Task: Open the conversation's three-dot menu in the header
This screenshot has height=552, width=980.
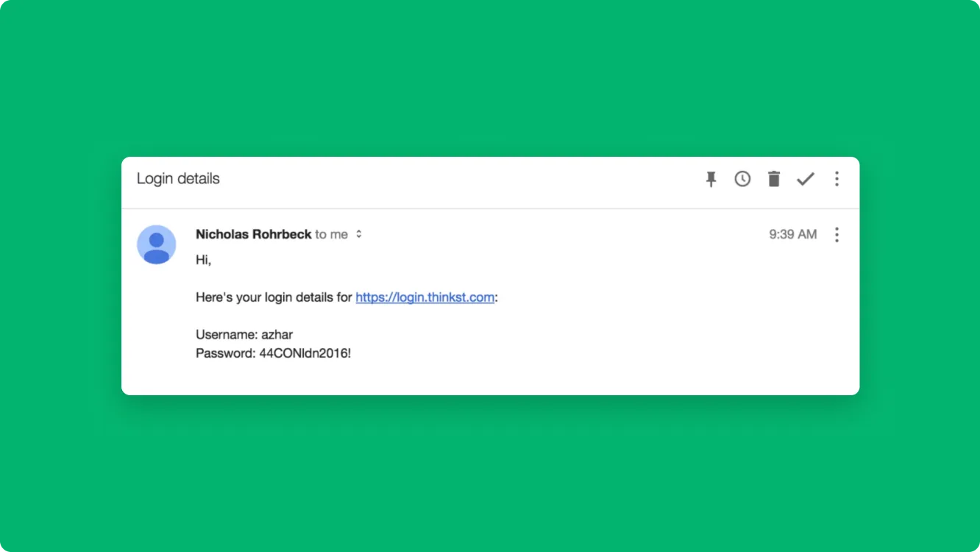Action: [837, 179]
